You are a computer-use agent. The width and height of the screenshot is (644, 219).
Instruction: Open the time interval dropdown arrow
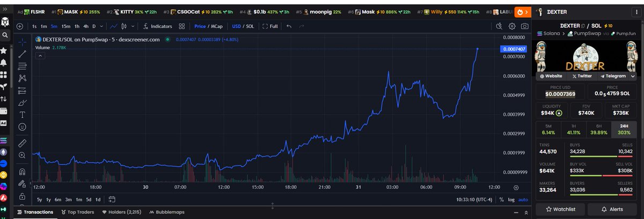[x=102, y=26]
